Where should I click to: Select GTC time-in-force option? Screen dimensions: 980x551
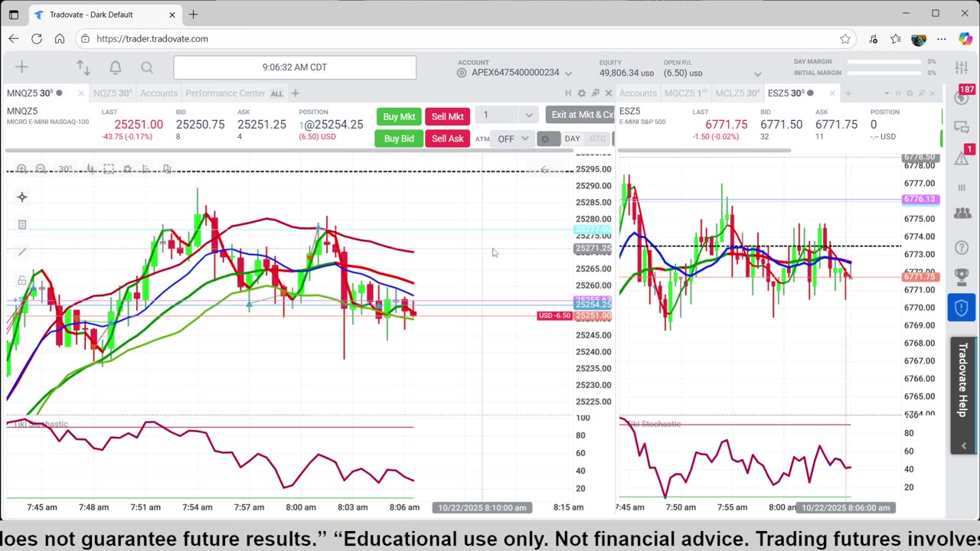(597, 139)
